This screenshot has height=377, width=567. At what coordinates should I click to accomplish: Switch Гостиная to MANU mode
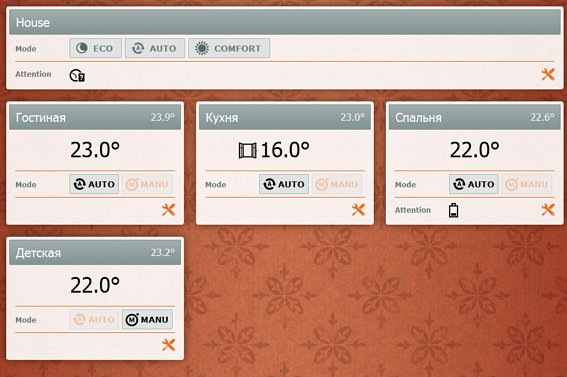(x=147, y=184)
